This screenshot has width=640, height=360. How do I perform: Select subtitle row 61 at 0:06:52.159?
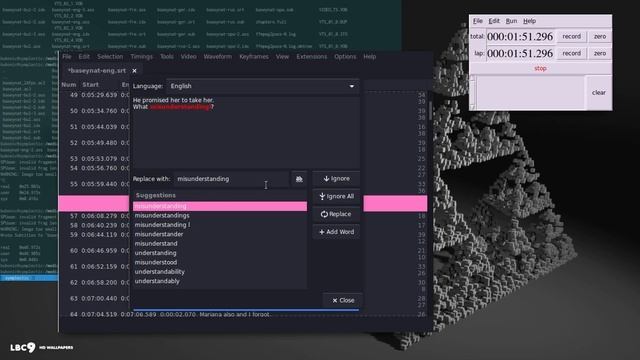point(95,267)
